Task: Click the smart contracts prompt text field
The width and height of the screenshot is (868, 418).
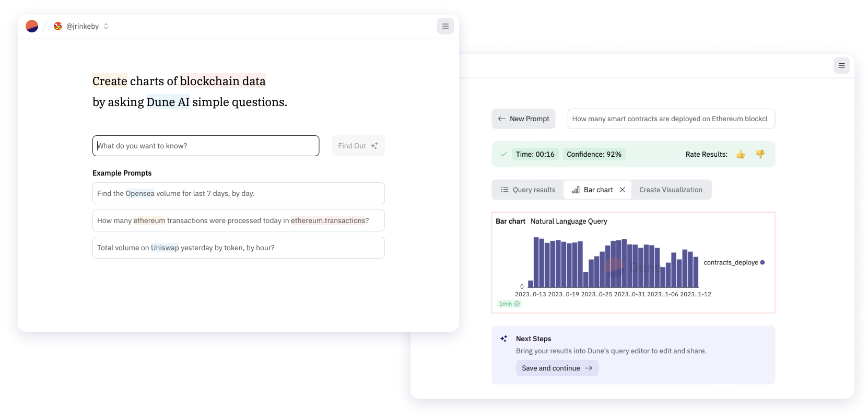Action: (x=671, y=119)
